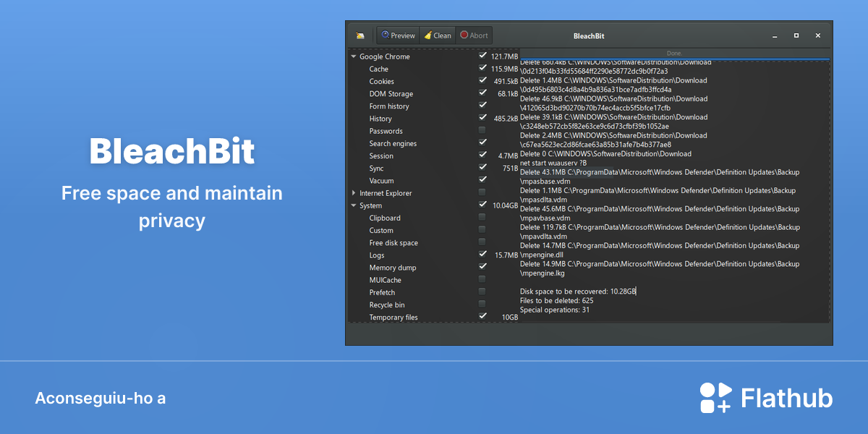Viewport: 868px width, 434px height.
Task: Enable the Custom checkbox
Action: point(482,229)
